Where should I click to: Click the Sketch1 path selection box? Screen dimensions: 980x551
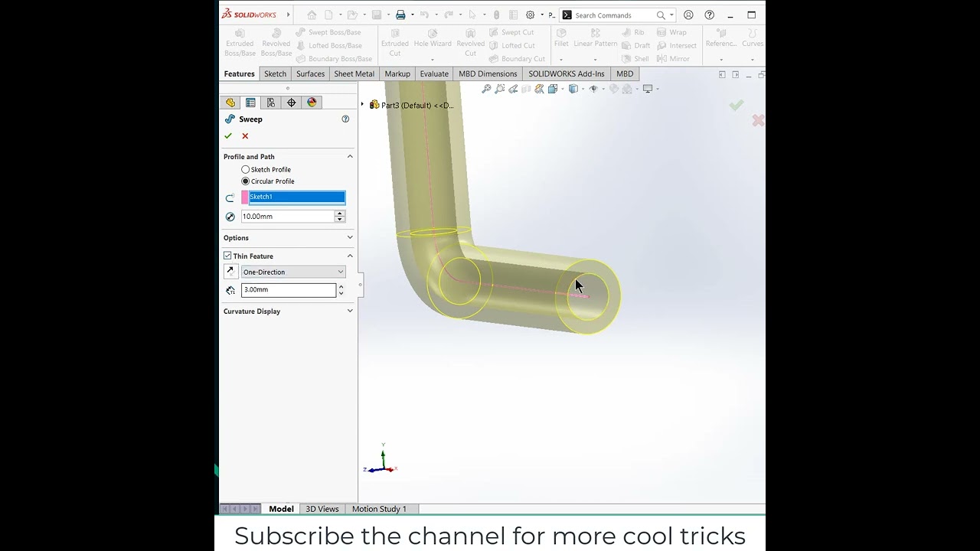click(x=297, y=197)
